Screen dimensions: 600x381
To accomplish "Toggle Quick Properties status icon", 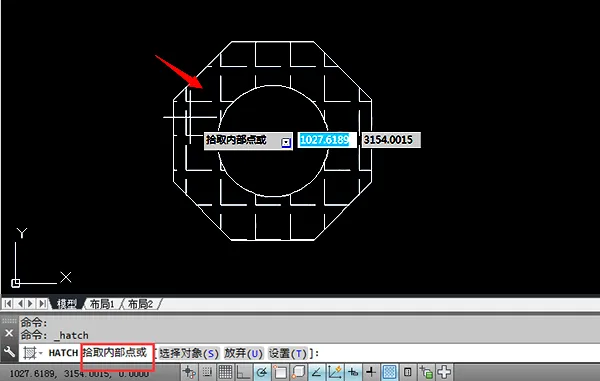I will (408, 372).
